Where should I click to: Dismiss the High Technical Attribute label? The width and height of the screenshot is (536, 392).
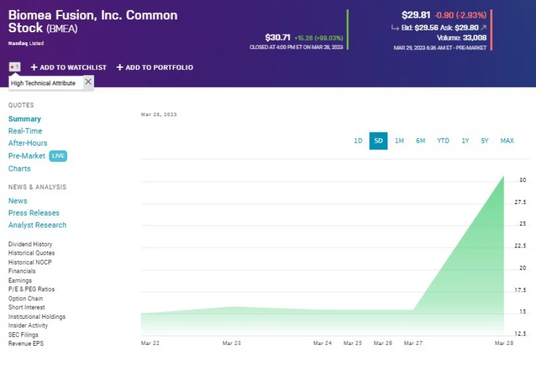tap(88, 81)
